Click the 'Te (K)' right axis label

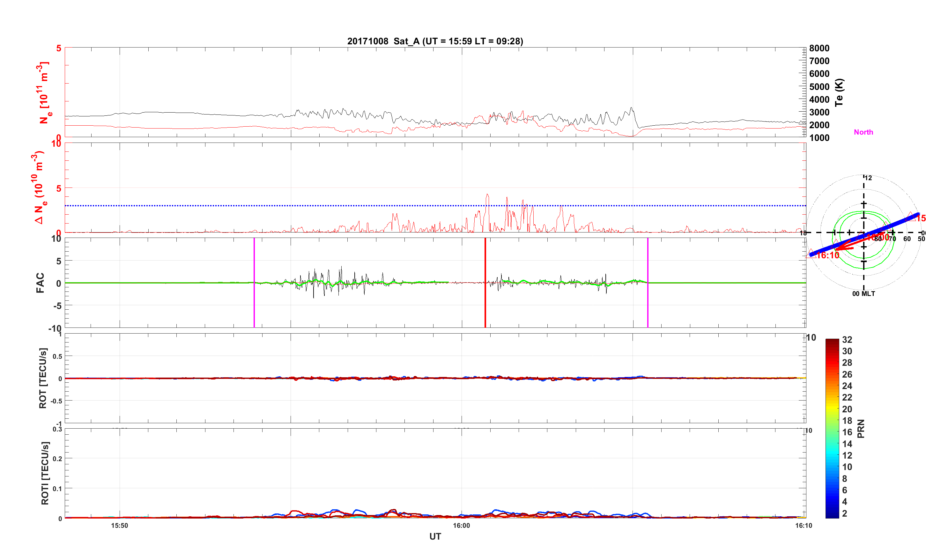[839, 92]
